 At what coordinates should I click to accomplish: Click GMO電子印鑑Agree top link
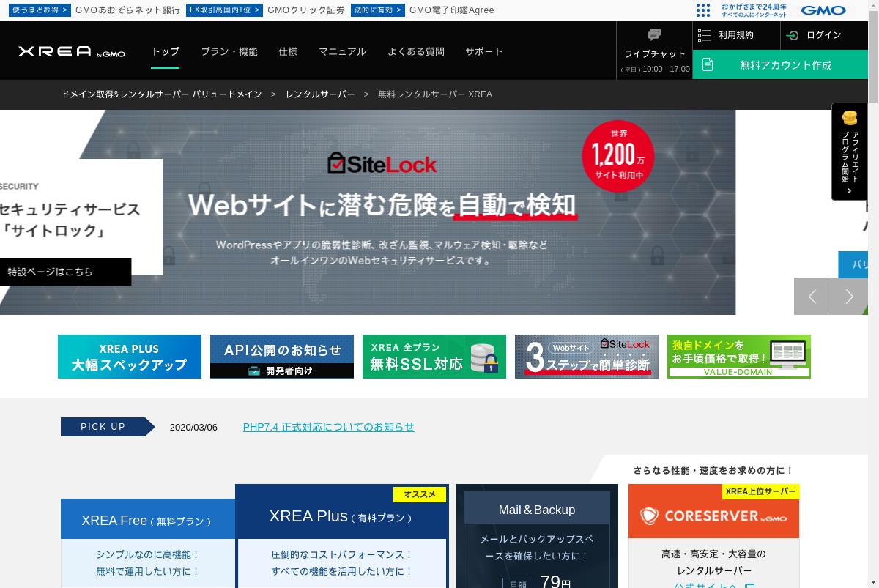coord(452,10)
